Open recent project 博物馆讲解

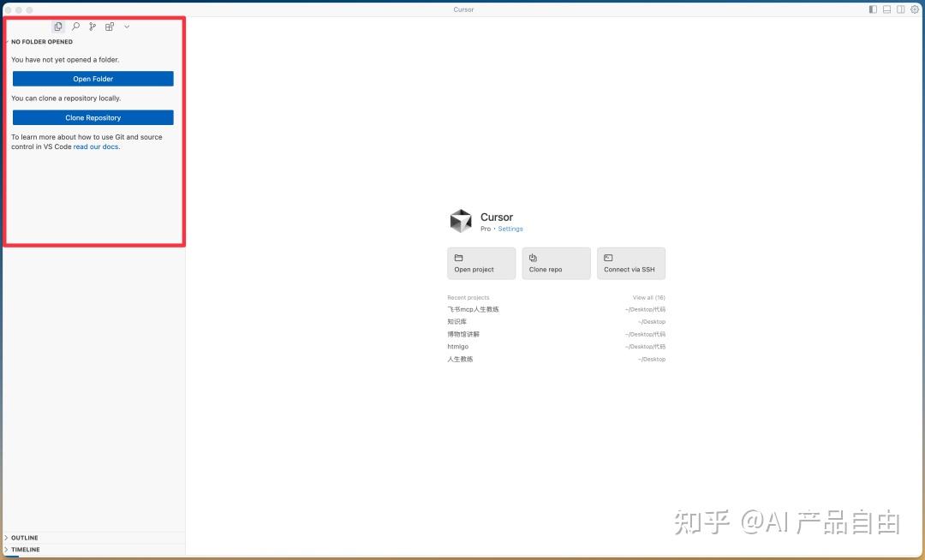[557, 334]
